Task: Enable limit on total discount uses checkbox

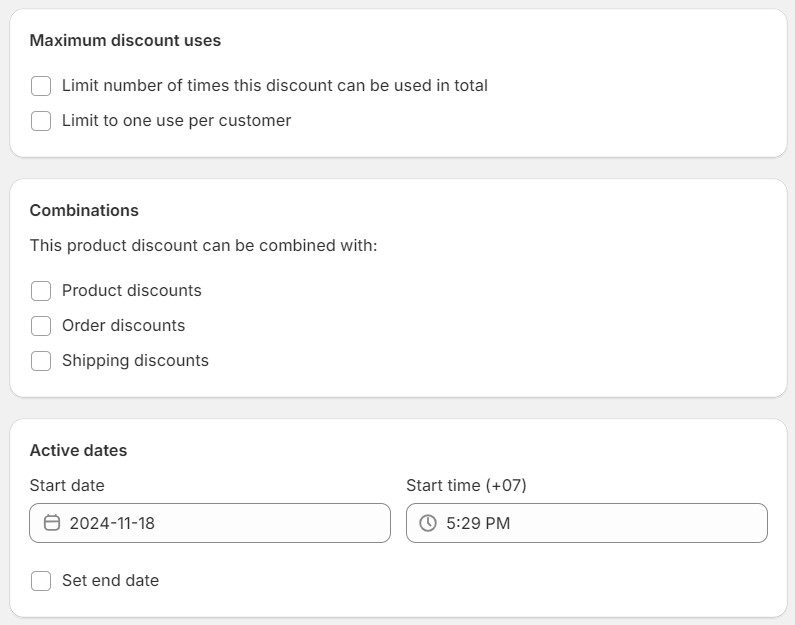Action: (41, 86)
